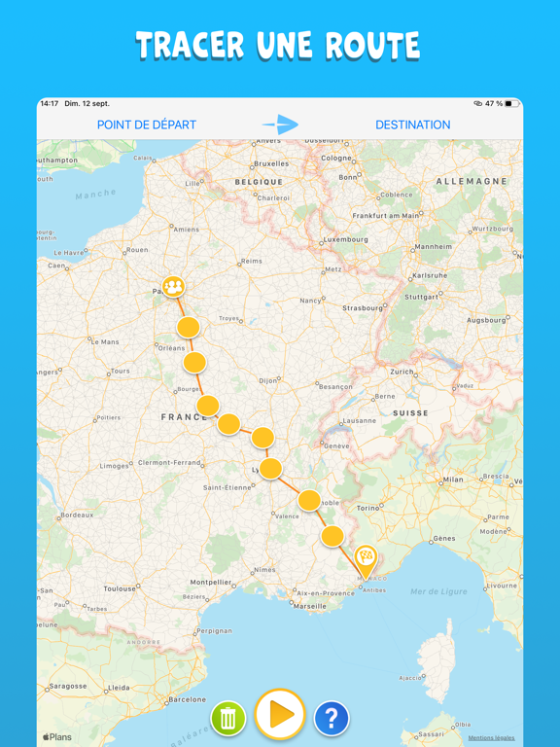Click the waypoint dot north of Lyon
The width and height of the screenshot is (560, 747).
(262, 438)
